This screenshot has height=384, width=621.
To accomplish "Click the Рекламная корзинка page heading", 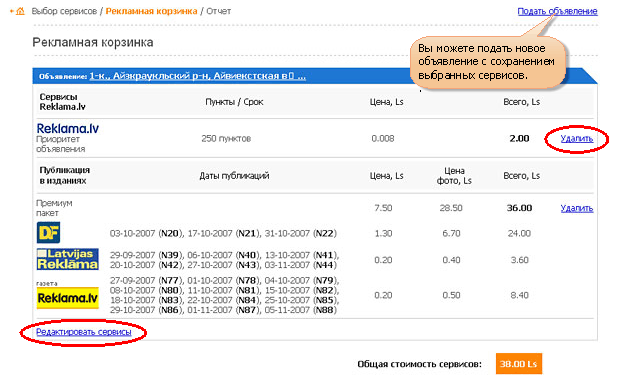I will (93, 42).
